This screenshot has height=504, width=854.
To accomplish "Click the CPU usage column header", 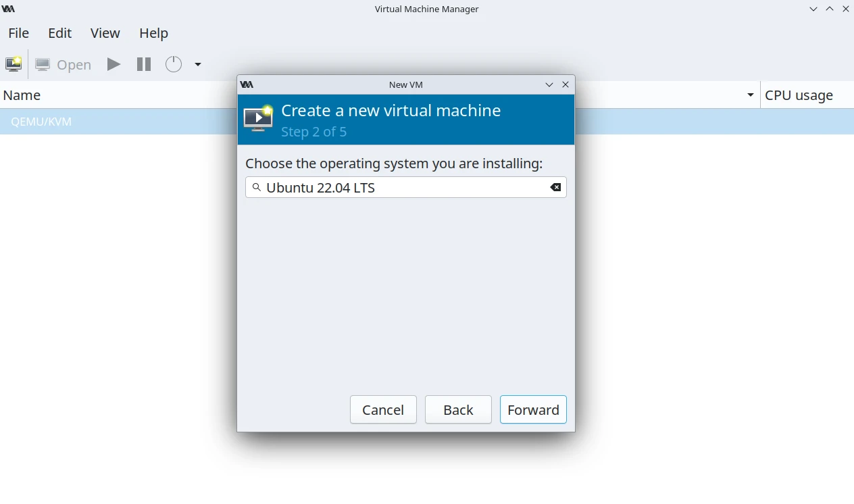I will point(807,95).
